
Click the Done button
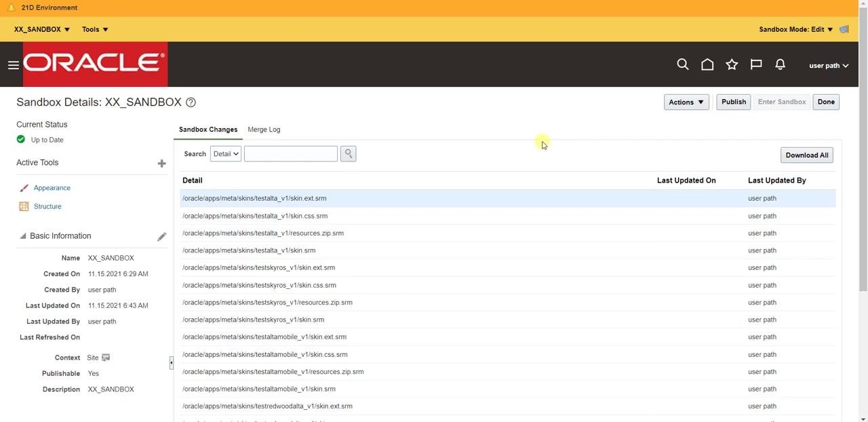[x=826, y=102]
